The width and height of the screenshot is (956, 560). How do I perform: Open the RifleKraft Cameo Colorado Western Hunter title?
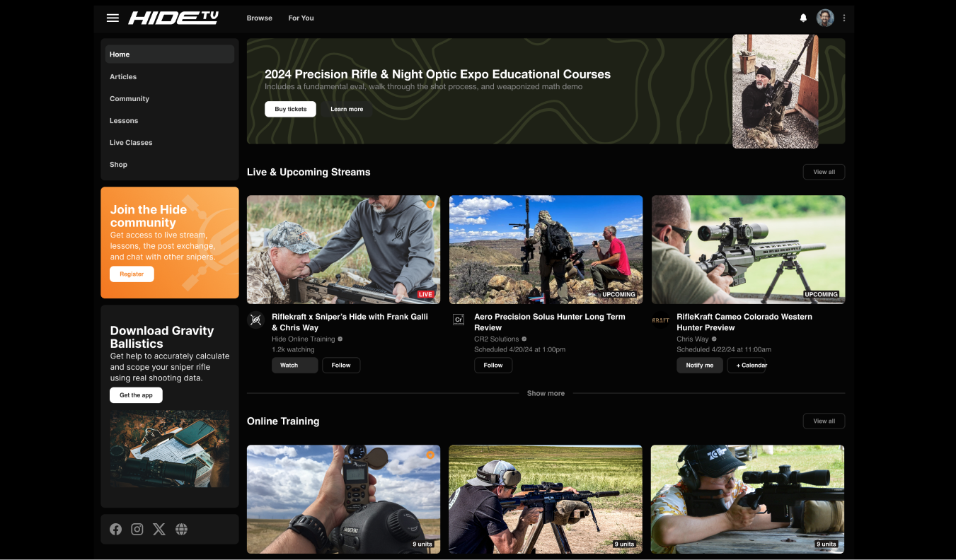click(x=744, y=322)
